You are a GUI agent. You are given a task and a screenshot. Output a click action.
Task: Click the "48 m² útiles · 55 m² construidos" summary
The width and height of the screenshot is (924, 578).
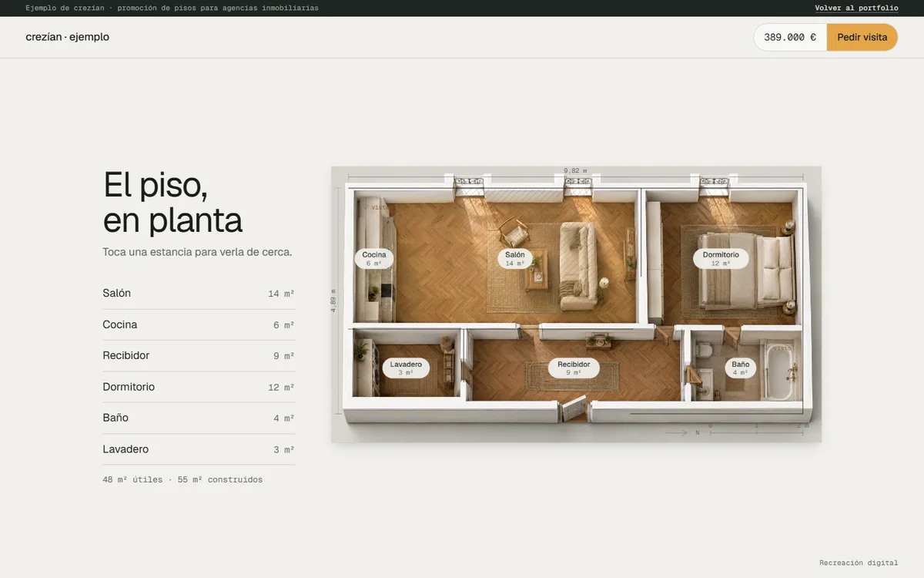182,479
